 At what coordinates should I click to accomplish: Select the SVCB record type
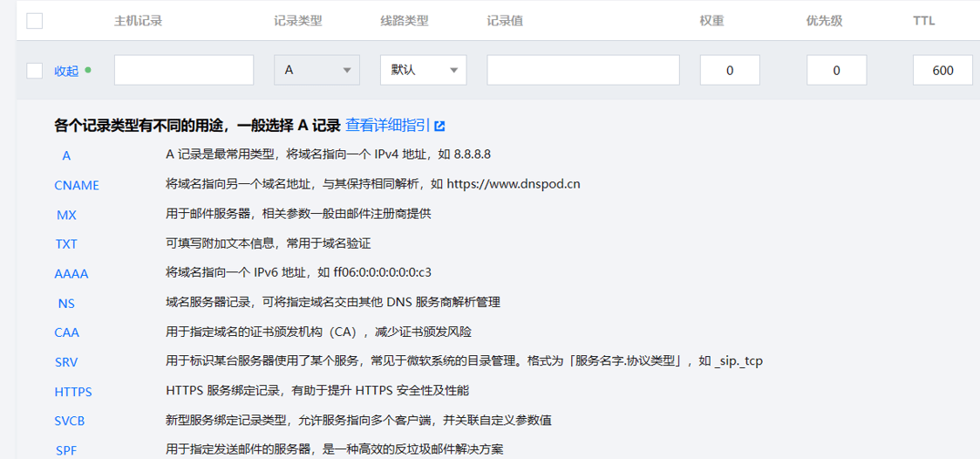pyautogui.click(x=70, y=421)
